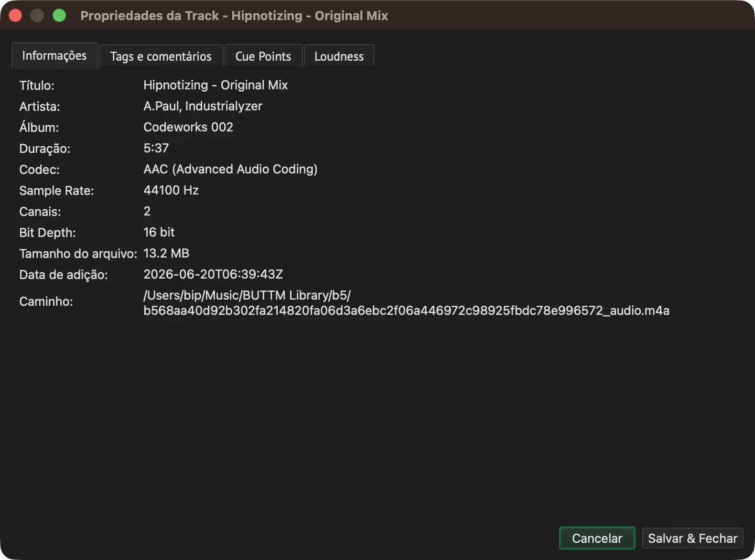Click the Codec: label

pyautogui.click(x=40, y=170)
